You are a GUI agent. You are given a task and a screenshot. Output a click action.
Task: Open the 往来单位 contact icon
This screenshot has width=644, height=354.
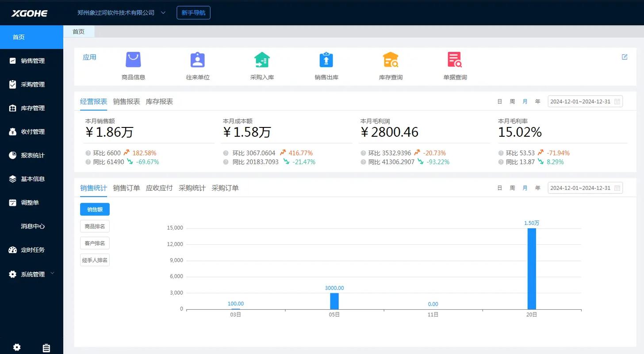(x=198, y=60)
